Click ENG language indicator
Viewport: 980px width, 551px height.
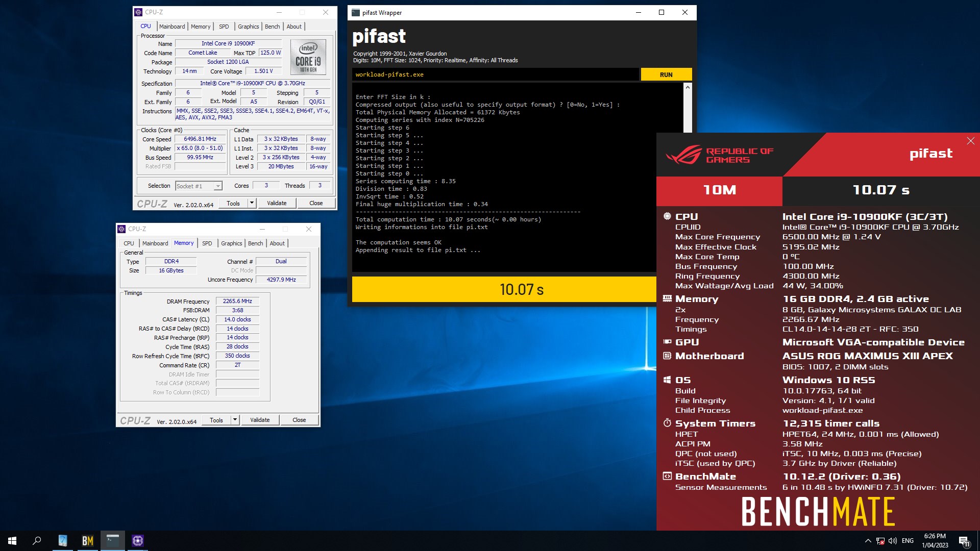908,541
